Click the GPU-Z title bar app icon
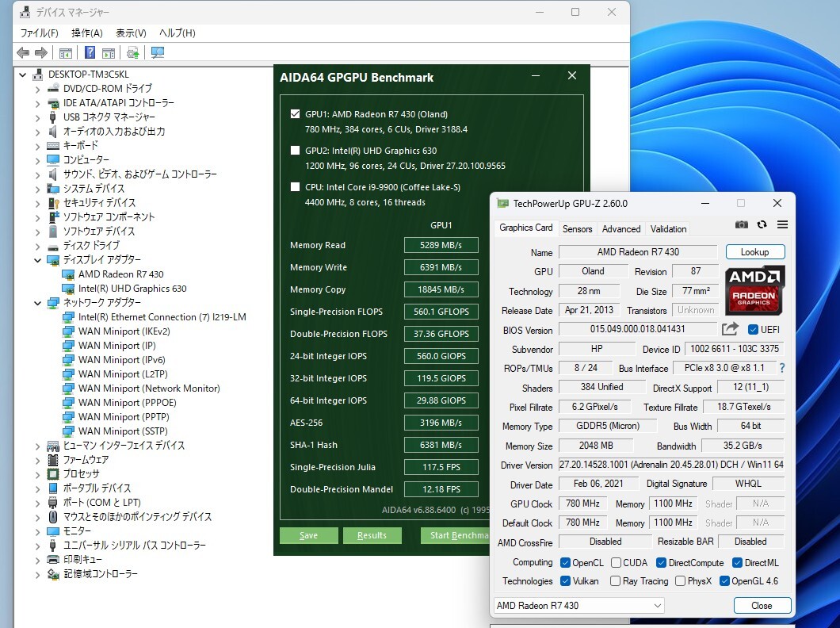The width and height of the screenshot is (840, 628). 502,204
